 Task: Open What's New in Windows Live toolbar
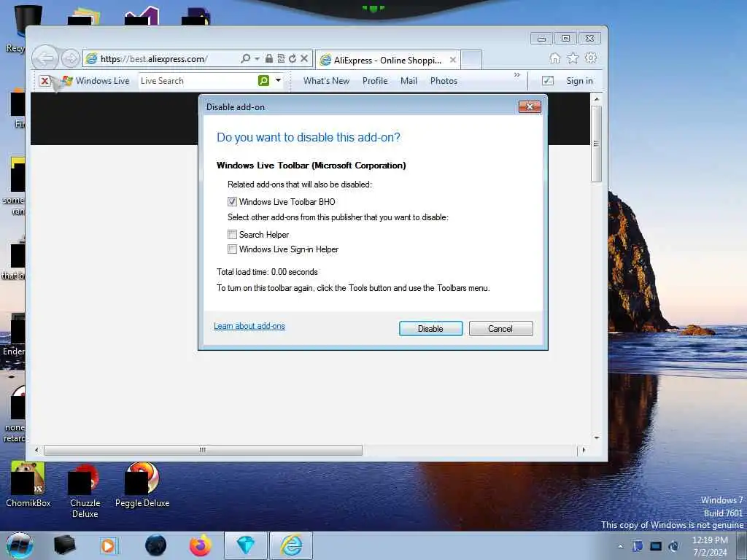[326, 80]
